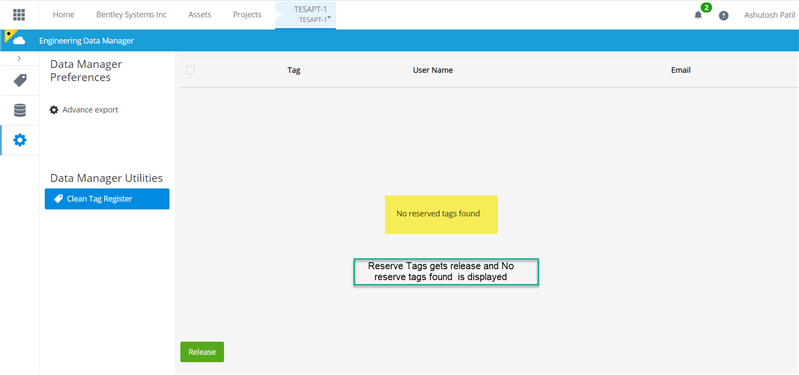Click the cloud icon beside Engineering Data Manager
The height and width of the screenshot is (375, 799).
point(19,41)
